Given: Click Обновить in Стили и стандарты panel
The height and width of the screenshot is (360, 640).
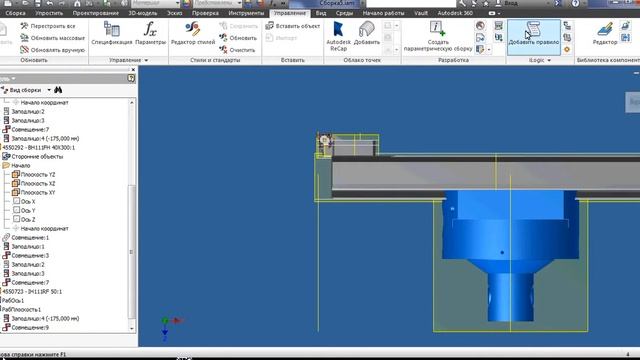Looking at the screenshot, I should pyautogui.click(x=238, y=38).
